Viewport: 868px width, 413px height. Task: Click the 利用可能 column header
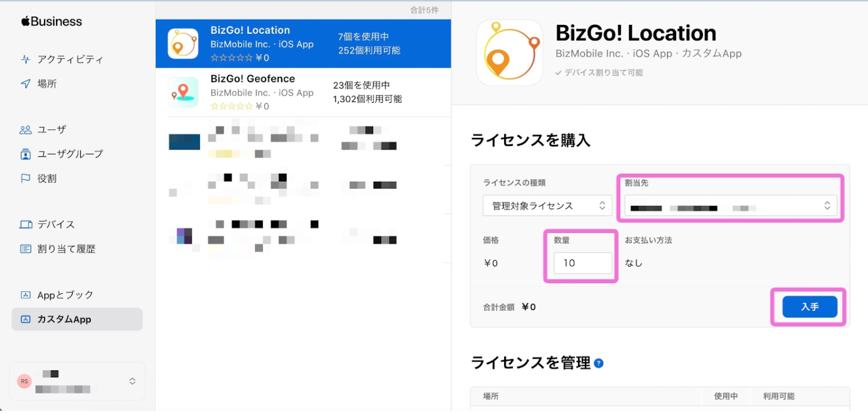pyautogui.click(x=778, y=396)
